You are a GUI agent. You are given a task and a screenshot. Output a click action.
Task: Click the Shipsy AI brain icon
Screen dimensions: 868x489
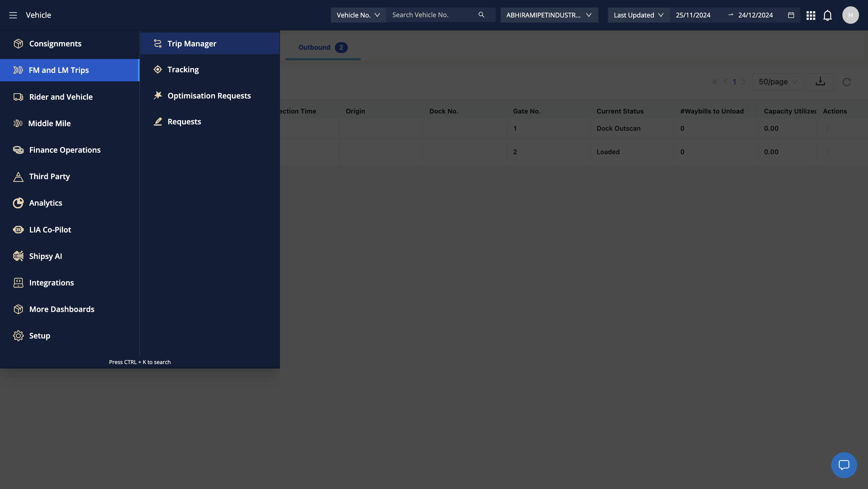18,256
